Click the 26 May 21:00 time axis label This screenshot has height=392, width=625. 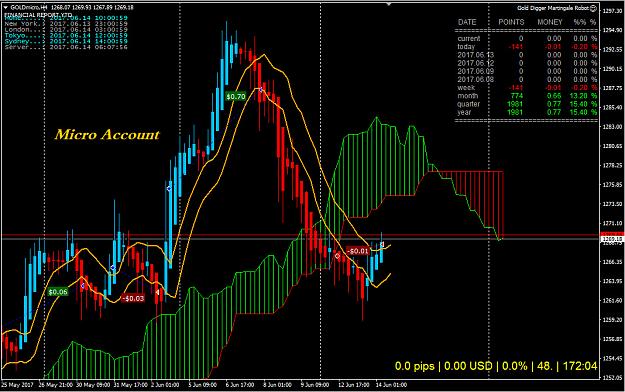click(56, 385)
